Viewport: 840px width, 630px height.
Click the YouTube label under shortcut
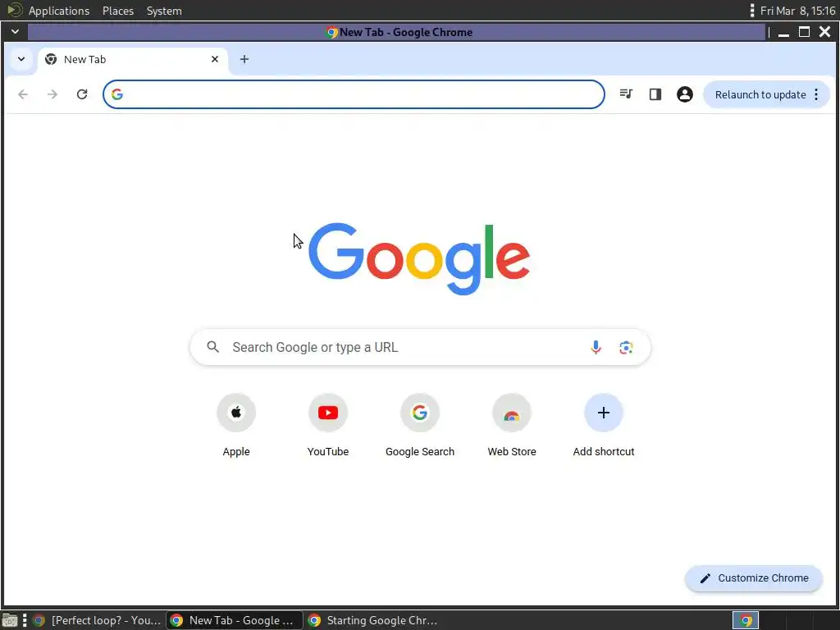click(328, 452)
